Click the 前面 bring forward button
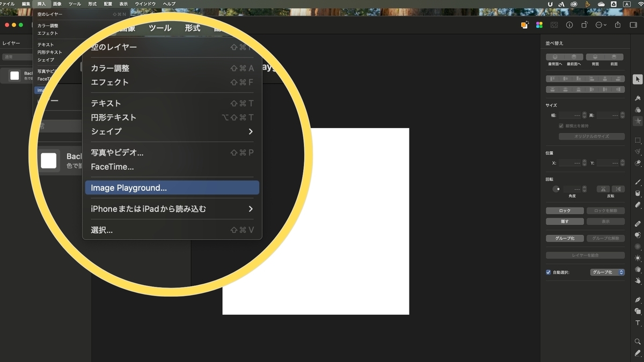The image size is (644, 362). (x=614, y=57)
